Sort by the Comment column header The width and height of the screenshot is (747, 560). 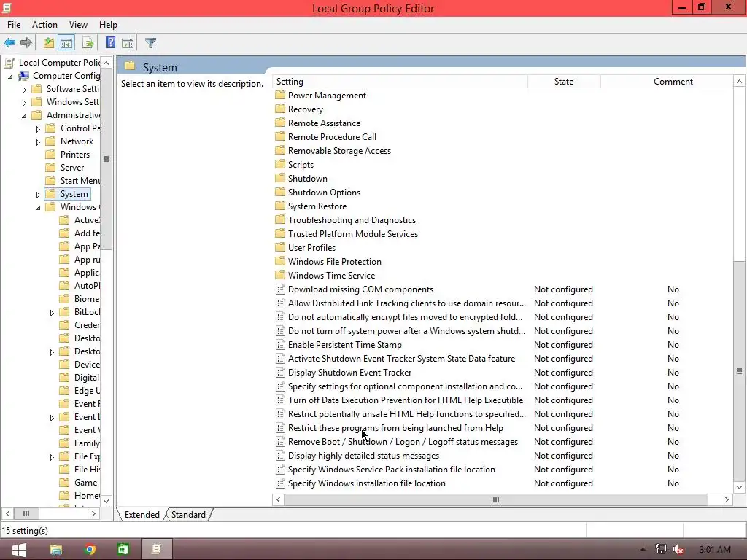[667, 82]
